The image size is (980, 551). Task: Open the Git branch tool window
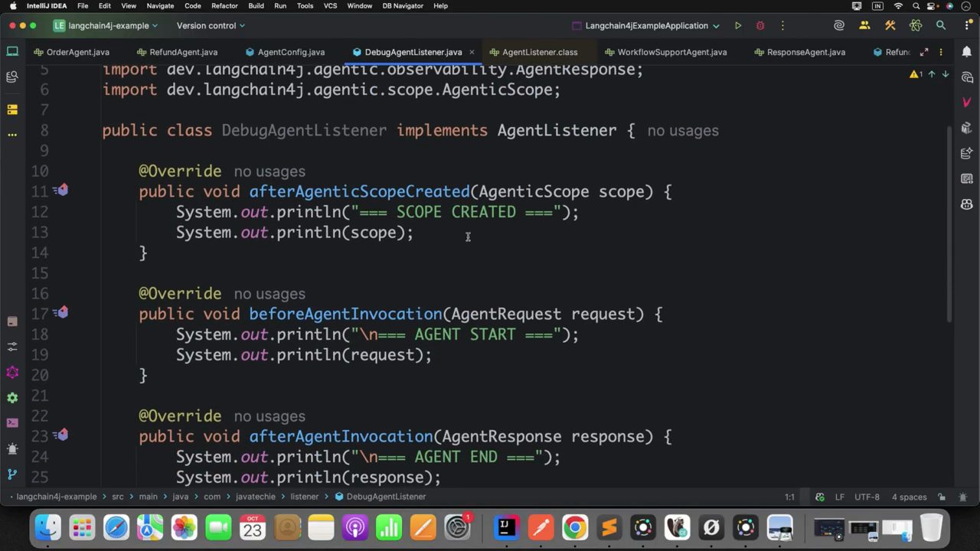click(x=12, y=474)
